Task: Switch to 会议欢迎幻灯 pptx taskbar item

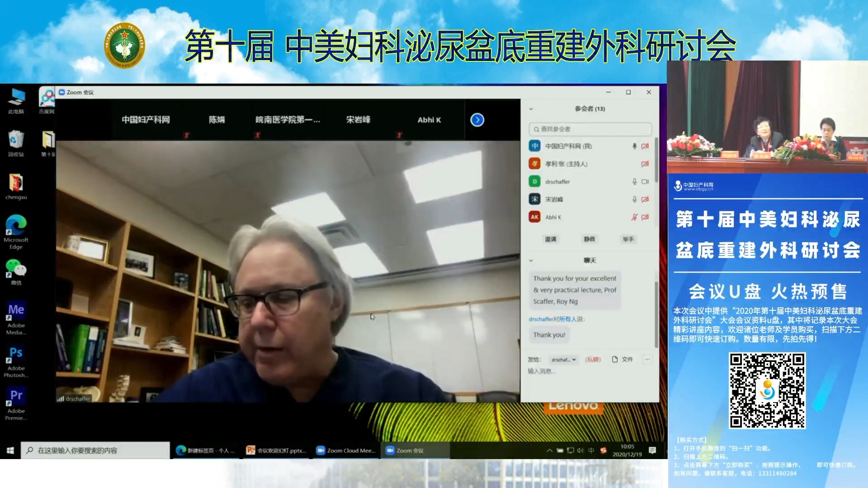Action: click(276, 450)
